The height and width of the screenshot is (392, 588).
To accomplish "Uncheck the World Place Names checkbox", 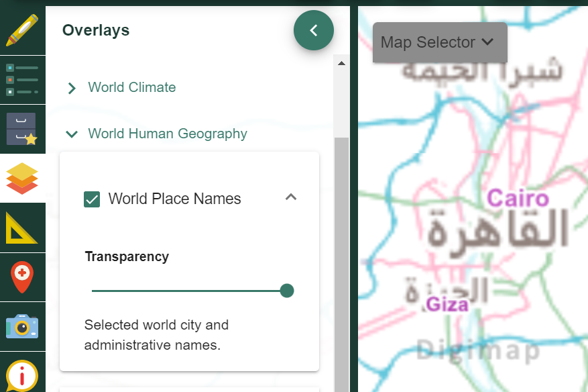I will (92, 199).
